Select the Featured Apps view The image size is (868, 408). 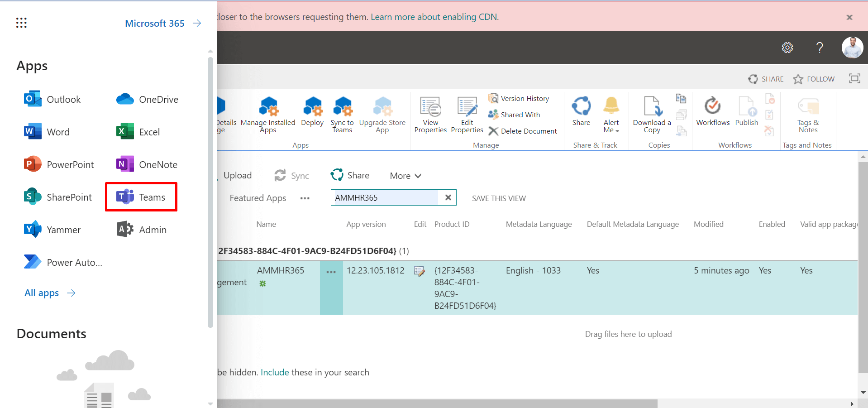click(x=258, y=198)
